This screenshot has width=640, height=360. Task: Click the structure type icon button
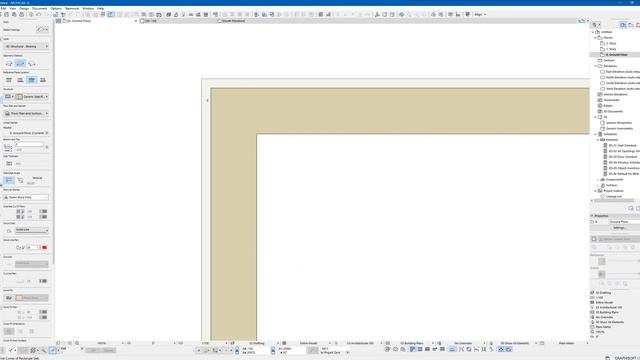(9, 97)
